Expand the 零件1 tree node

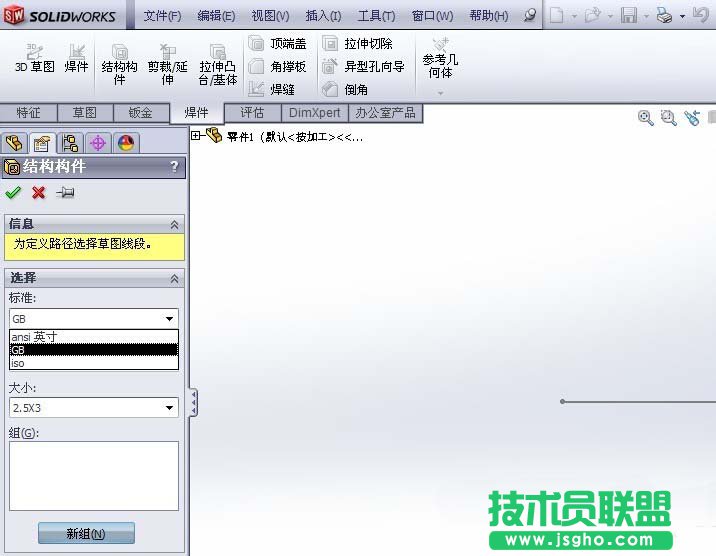(196, 136)
